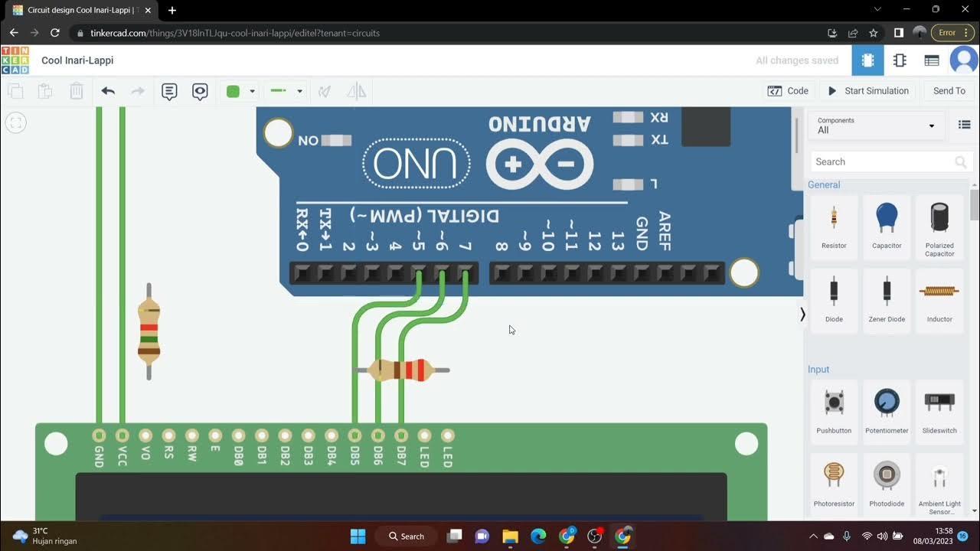The height and width of the screenshot is (551, 980).
Task: Click the green wire color swatch
Action: 233,91
